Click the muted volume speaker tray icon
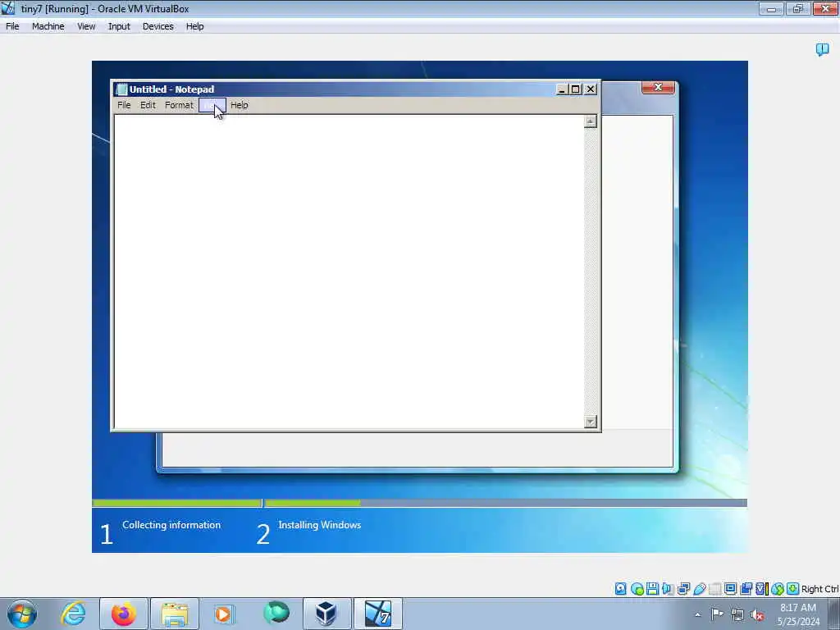840x630 pixels. click(x=757, y=615)
